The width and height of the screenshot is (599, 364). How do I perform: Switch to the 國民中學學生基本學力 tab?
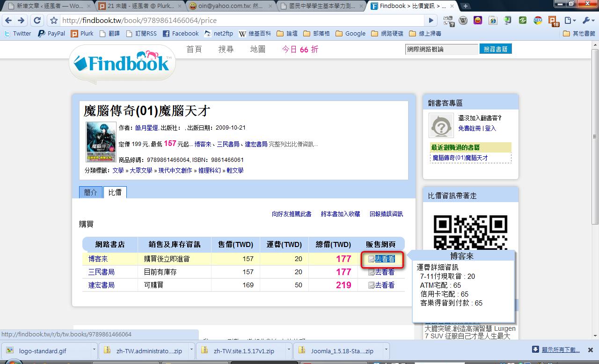coord(322,6)
